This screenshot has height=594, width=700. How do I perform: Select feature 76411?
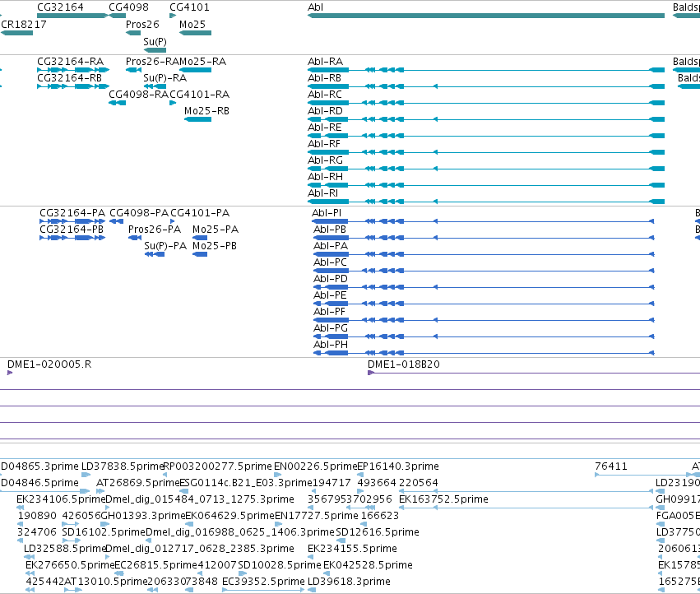(x=610, y=466)
